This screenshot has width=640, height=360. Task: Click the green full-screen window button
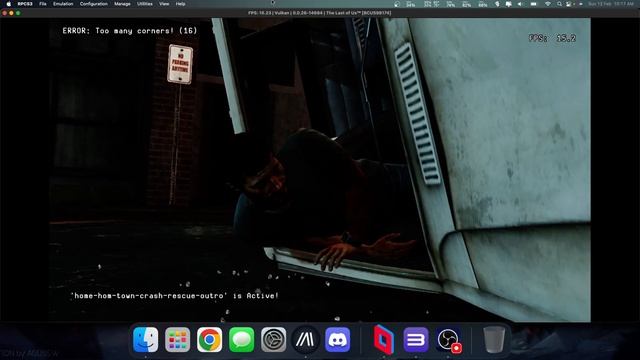coord(18,13)
